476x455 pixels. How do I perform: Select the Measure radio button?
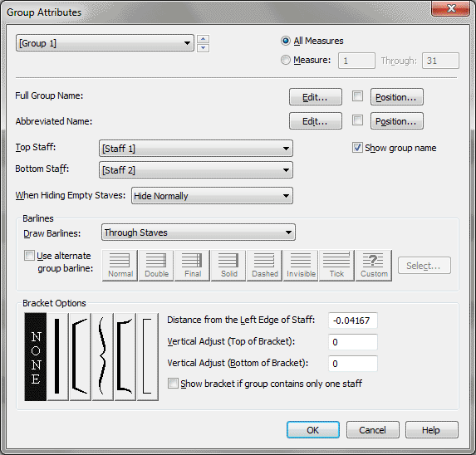(286, 60)
